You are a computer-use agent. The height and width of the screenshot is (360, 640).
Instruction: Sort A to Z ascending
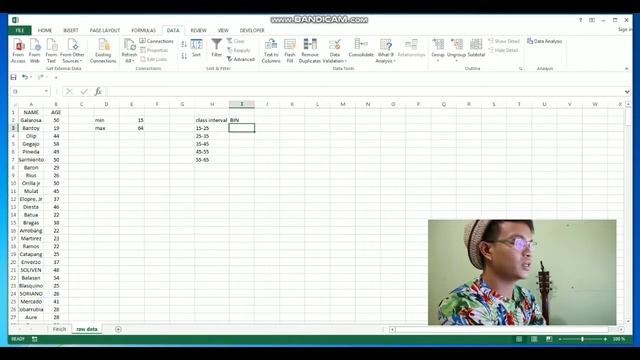184,44
